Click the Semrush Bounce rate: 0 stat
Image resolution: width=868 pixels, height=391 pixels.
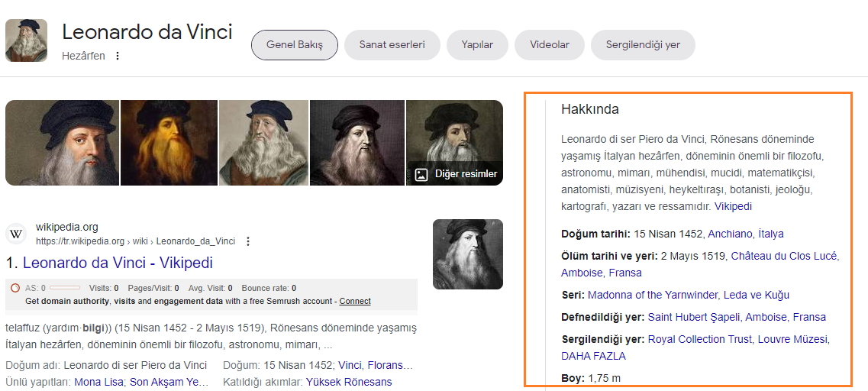[269, 288]
